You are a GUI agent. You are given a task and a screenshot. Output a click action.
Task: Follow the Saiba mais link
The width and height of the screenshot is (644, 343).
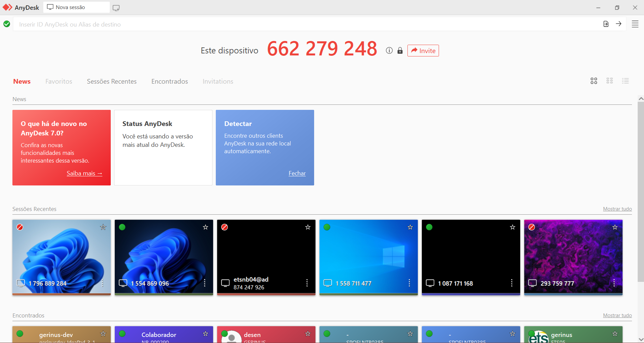[x=84, y=173]
